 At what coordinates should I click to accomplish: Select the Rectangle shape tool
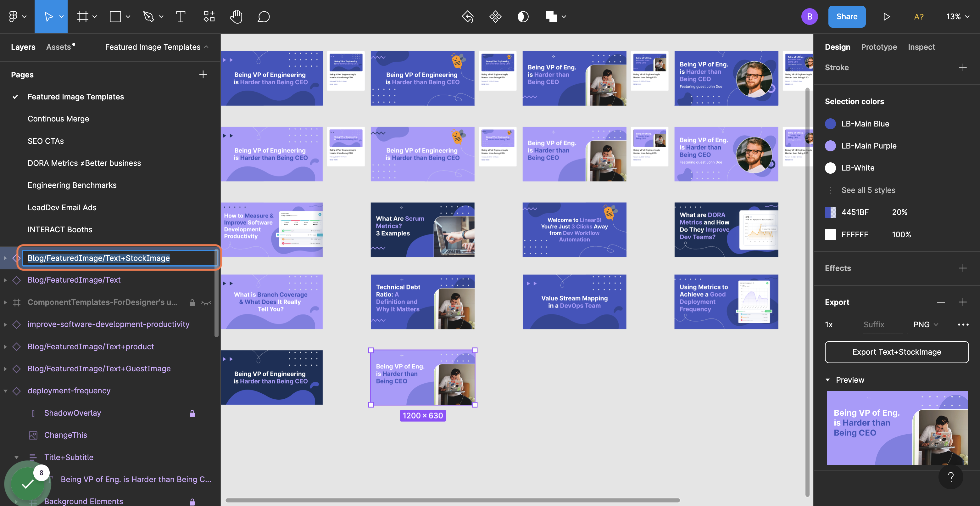[115, 16]
